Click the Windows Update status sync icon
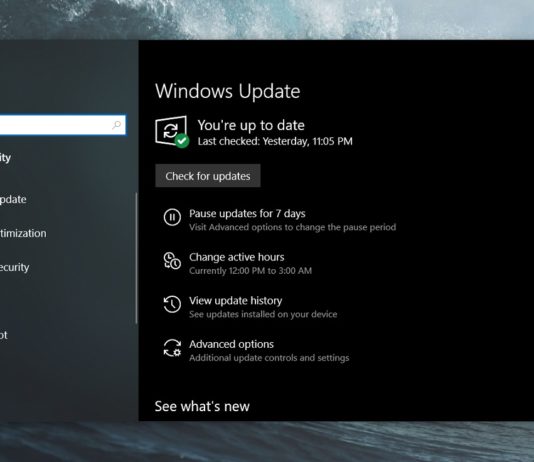Screen dimensions: 534x462 (x=171, y=131)
